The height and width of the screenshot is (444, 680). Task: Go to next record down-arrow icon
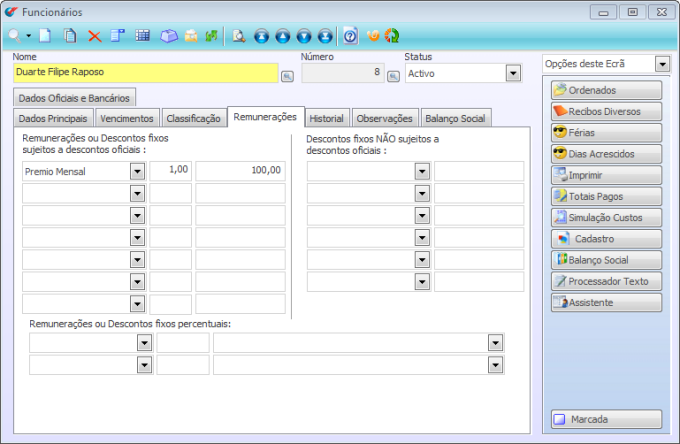coord(304,36)
